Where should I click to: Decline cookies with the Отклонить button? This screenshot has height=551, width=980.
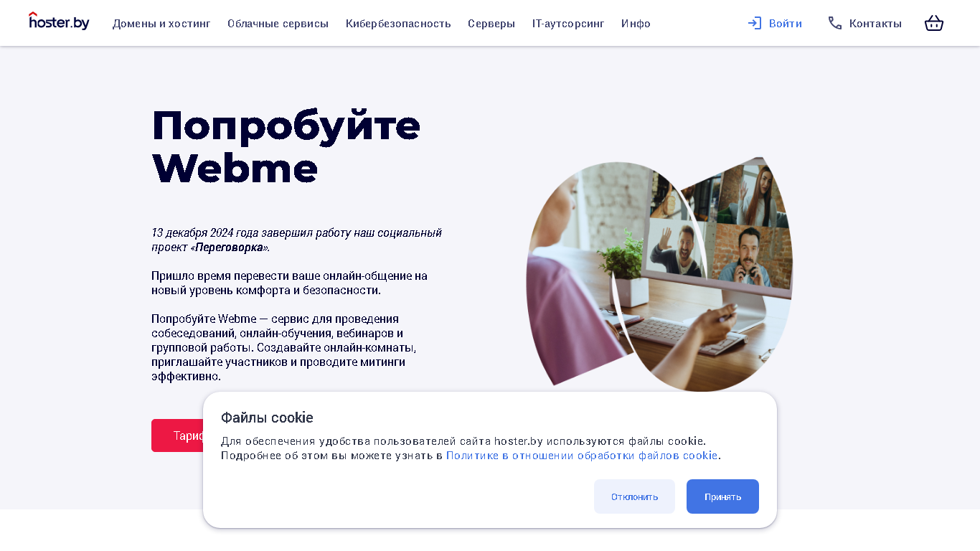coord(634,496)
